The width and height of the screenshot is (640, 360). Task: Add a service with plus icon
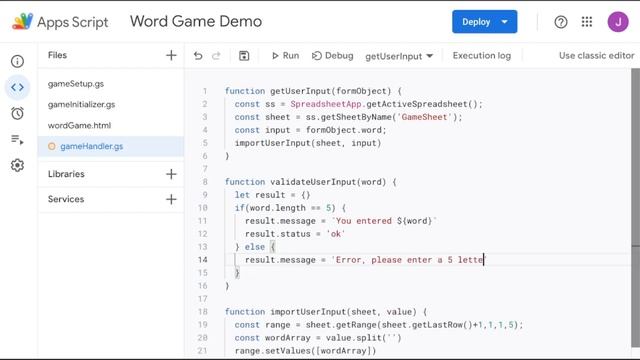[171, 199]
